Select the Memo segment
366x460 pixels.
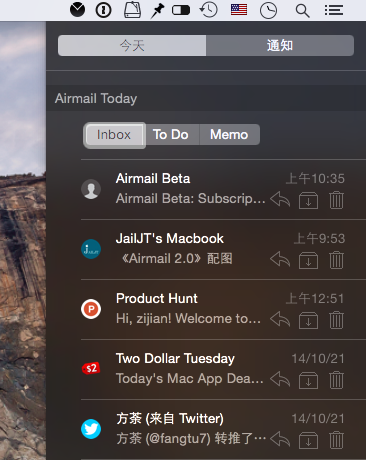pos(229,135)
